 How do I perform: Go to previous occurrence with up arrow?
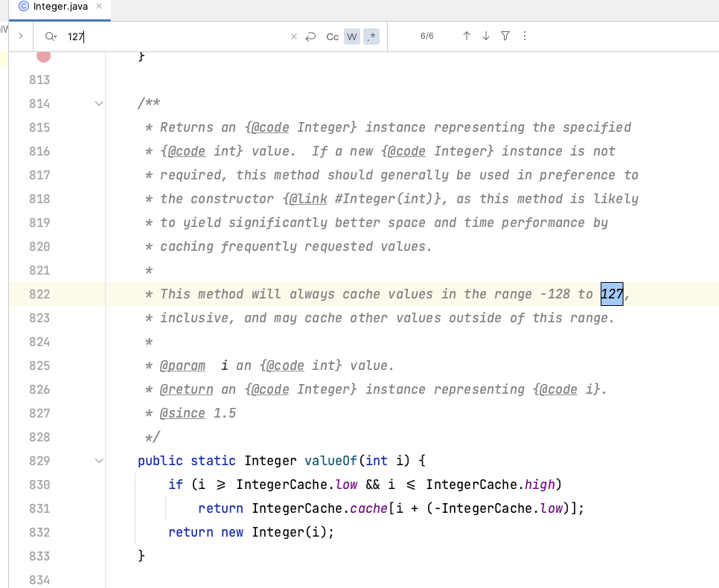pyautogui.click(x=467, y=36)
